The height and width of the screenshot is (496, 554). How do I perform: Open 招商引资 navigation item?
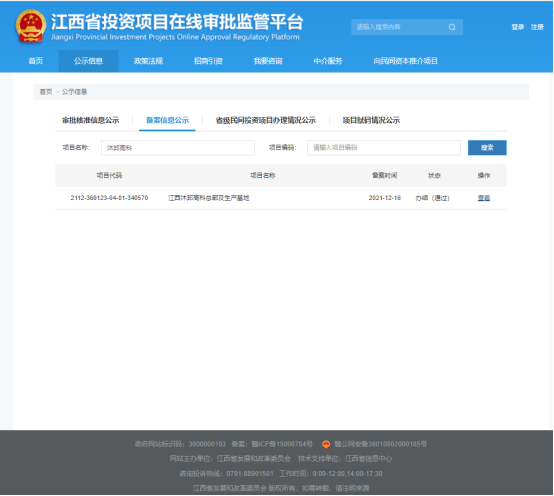click(x=208, y=61)
